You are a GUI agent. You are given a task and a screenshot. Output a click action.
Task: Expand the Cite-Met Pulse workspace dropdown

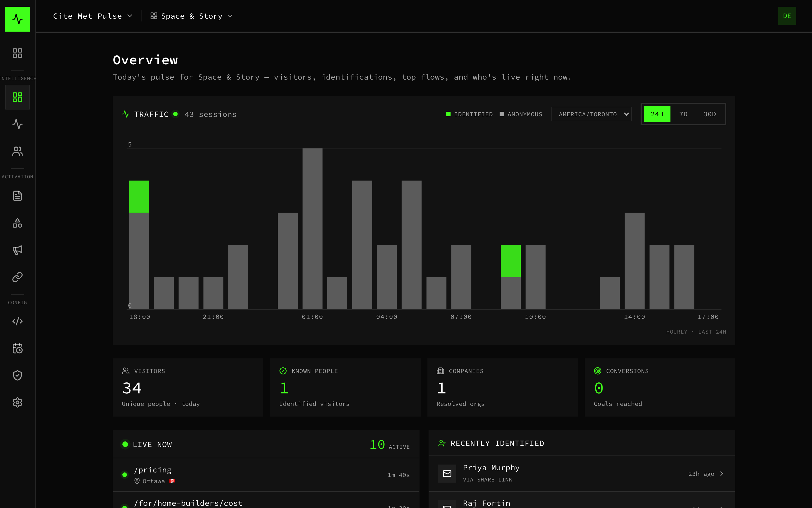point(92,16)
